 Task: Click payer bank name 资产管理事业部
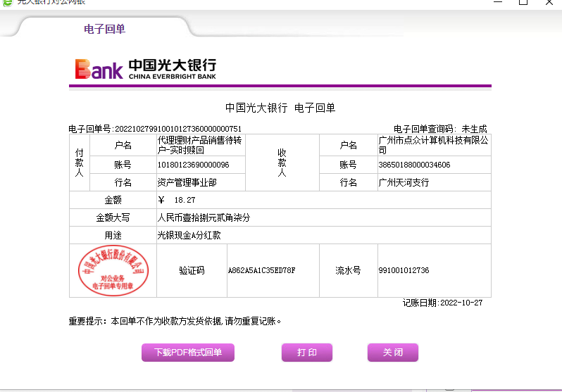187,183
